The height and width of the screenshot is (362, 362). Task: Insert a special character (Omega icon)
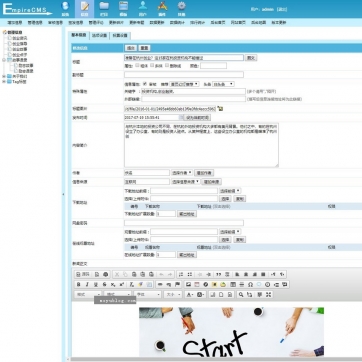[250, 284]
